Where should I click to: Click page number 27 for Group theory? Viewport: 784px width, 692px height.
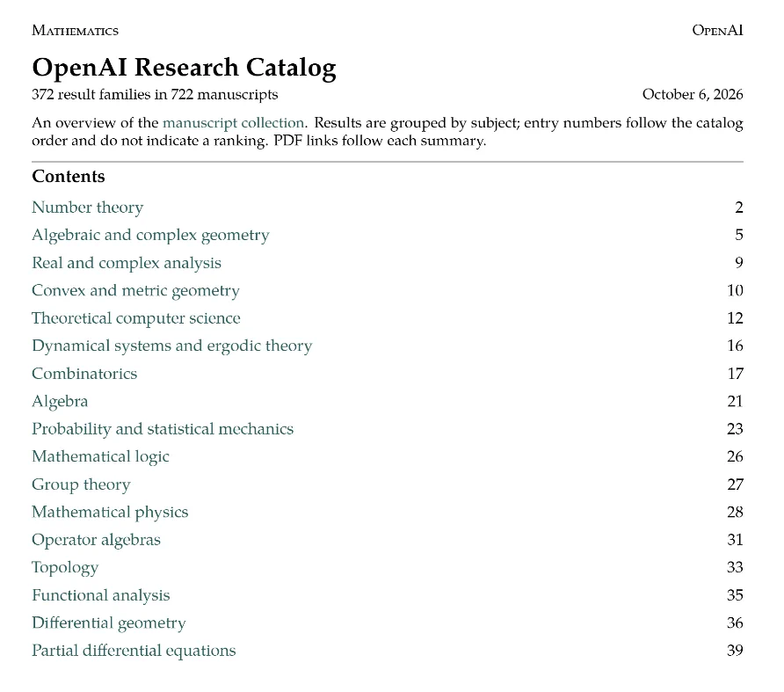(735, 484)
